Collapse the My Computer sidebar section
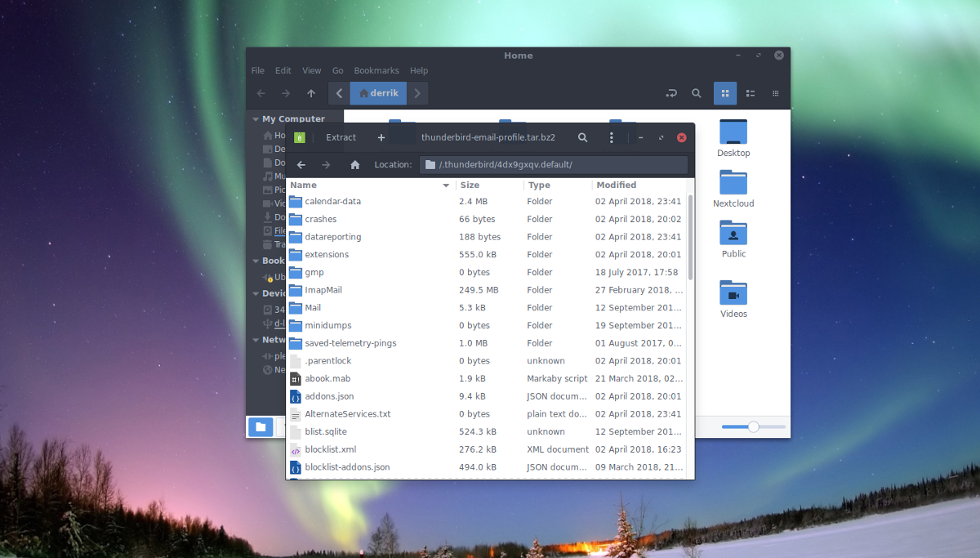Image resolution: width=980 pixels, height=558 pixels. click(x=256, y=119)
